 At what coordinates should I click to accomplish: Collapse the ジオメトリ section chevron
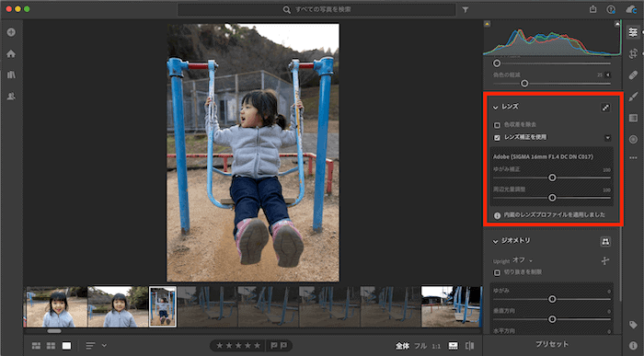[495, 241]
